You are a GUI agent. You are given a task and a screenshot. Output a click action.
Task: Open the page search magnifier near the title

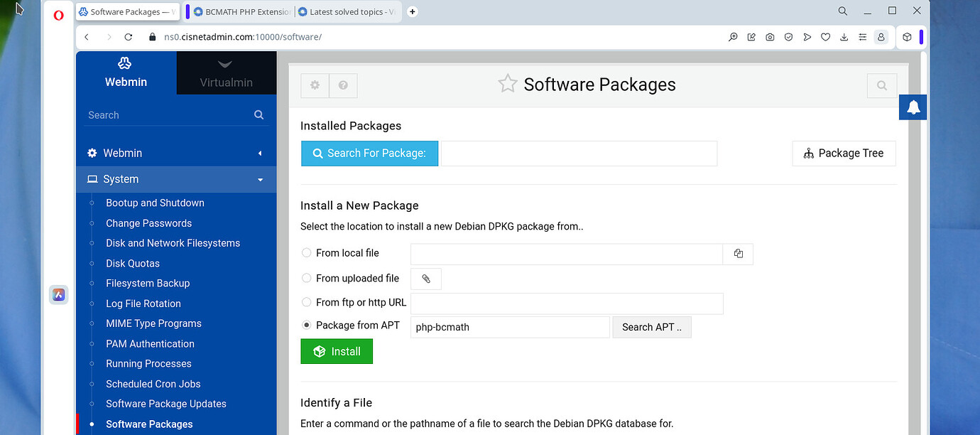tap(881, 85)
